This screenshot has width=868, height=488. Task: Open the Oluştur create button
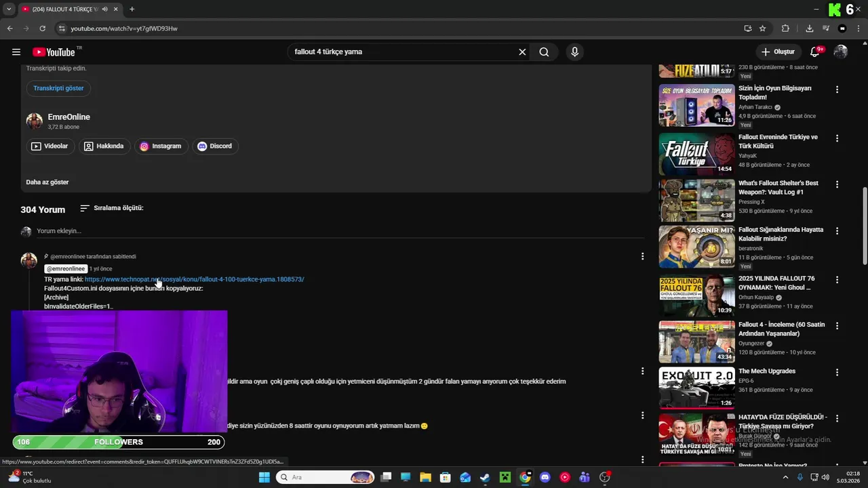pos(777,52)
